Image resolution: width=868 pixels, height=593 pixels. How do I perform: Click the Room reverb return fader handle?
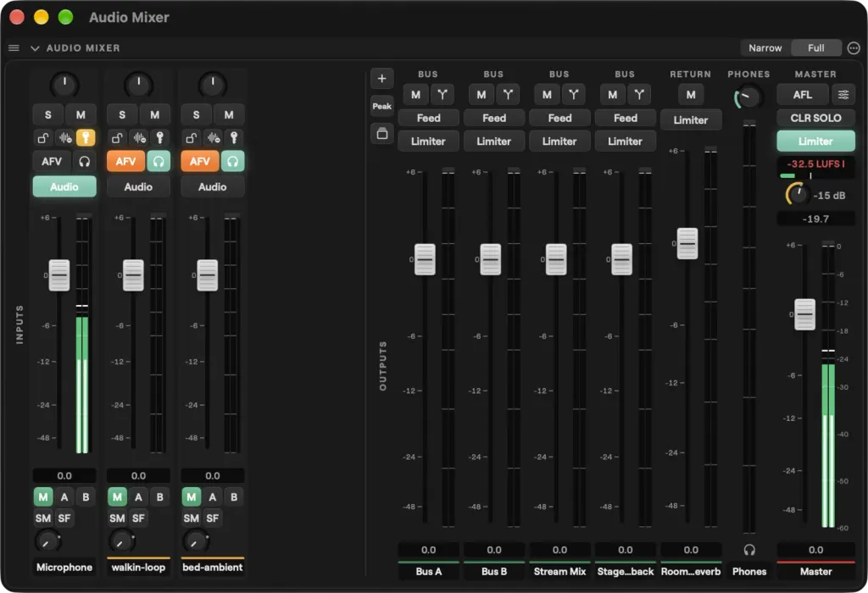pos(687,243)
